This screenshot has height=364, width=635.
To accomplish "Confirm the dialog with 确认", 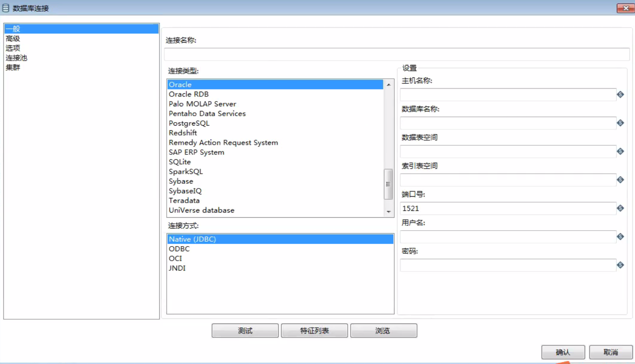I will (563, 352).
